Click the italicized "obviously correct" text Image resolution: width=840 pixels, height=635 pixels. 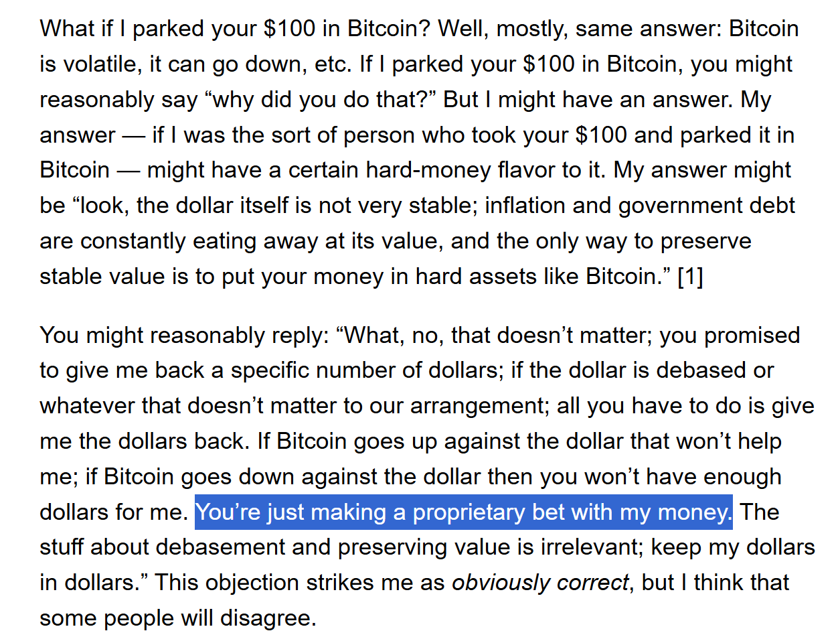pyautogui.click(x=540, y=583)
